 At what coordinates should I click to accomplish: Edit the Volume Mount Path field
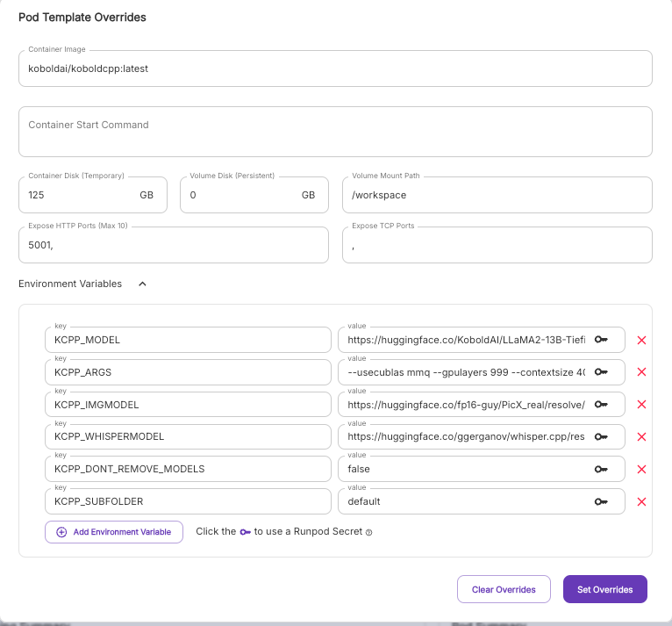[497, 195]
